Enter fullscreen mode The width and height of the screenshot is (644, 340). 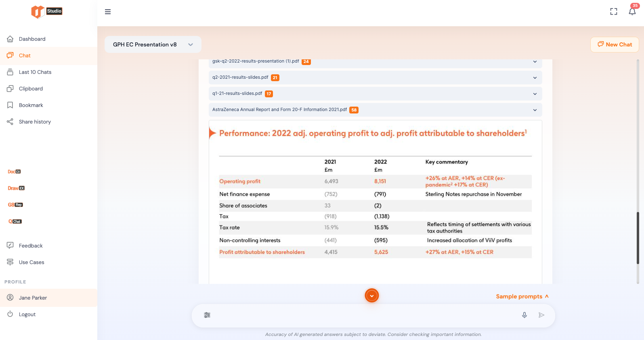(x=614, y=12)
